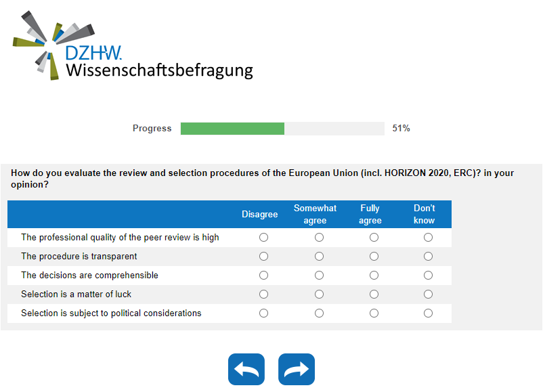
Task: Select Somewhat agree for peer review quality
Action: pos(319,238)
